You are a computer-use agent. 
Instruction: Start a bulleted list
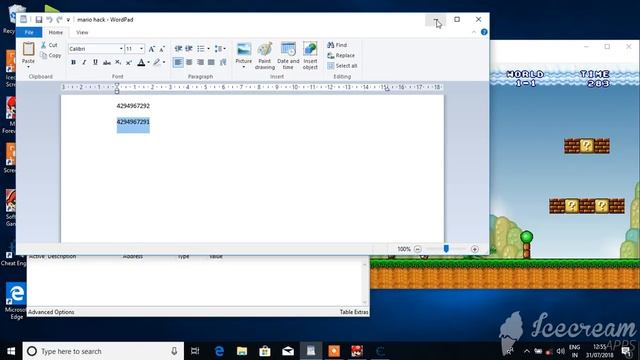pyautogui.click(x=200, y=49)
